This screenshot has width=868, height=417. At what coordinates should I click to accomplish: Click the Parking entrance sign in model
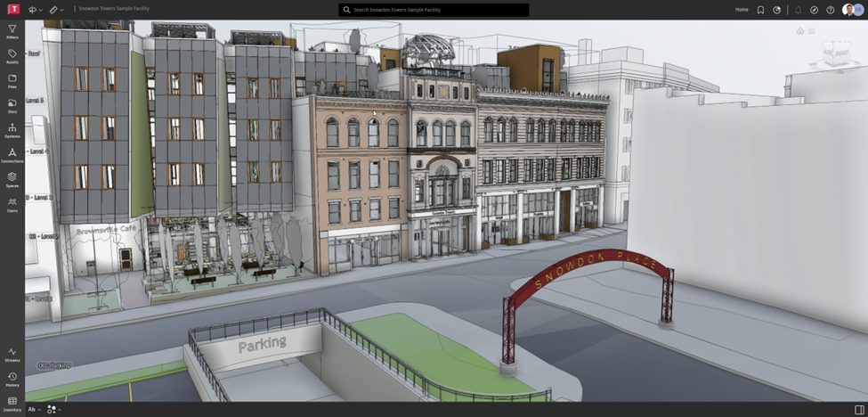pos(263,344)
